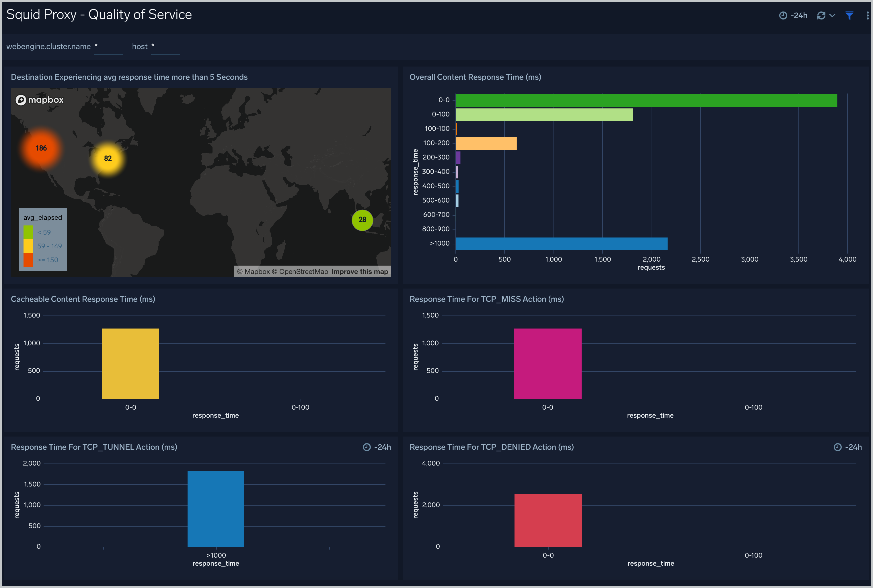
Task: Click the Response Time For TCP_TUNNEL Action title
Action: coord(94,447)
